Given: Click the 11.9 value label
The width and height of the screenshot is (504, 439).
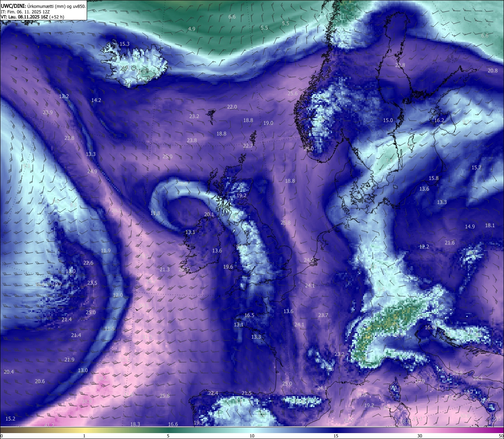Looking at the screenshot, I should (106, 251).
